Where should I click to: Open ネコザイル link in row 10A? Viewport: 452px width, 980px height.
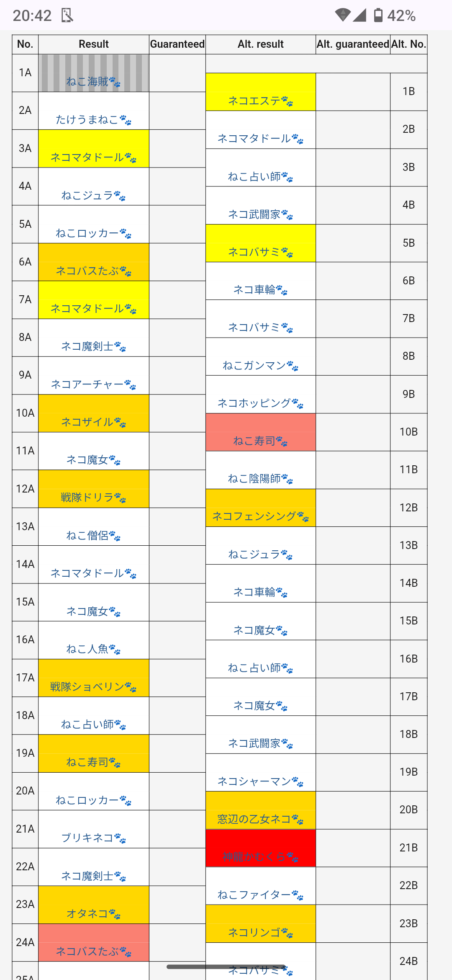click(87, 422)
